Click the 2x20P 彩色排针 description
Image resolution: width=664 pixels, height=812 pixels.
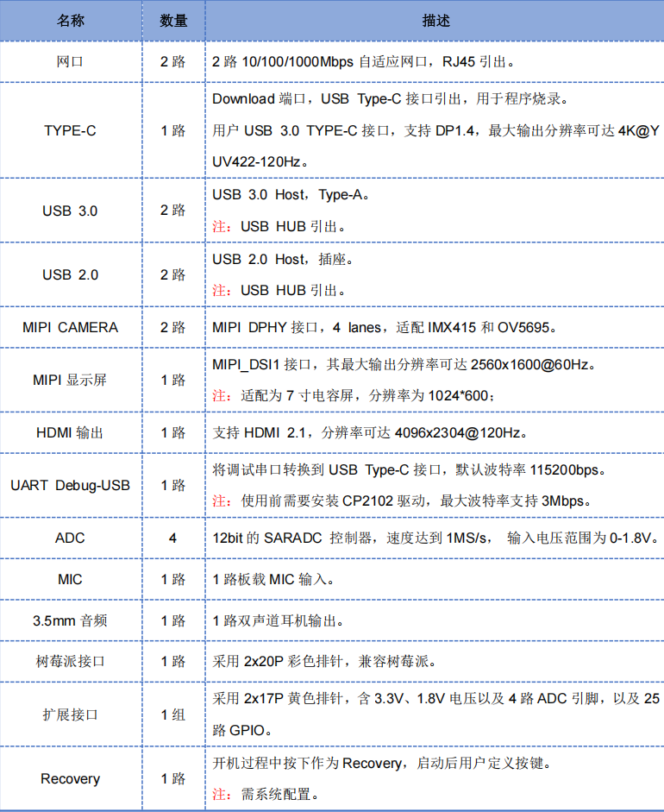click(324, 661)
